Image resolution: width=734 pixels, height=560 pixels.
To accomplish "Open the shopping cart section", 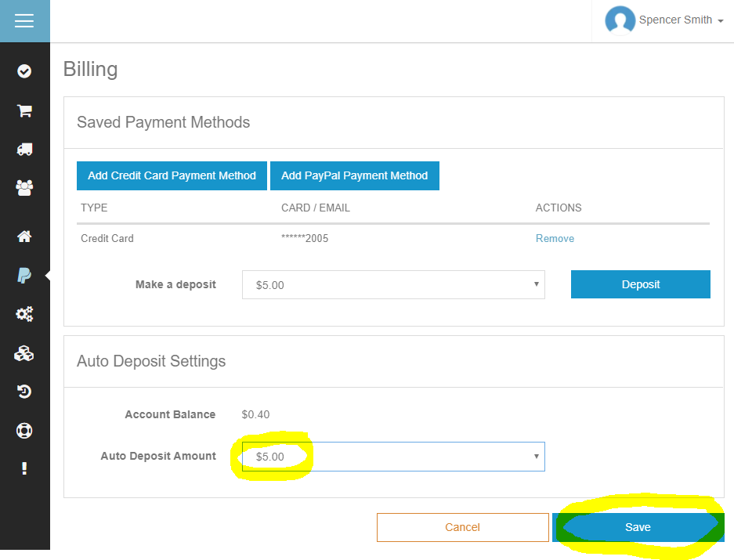I will coord(24,110).
